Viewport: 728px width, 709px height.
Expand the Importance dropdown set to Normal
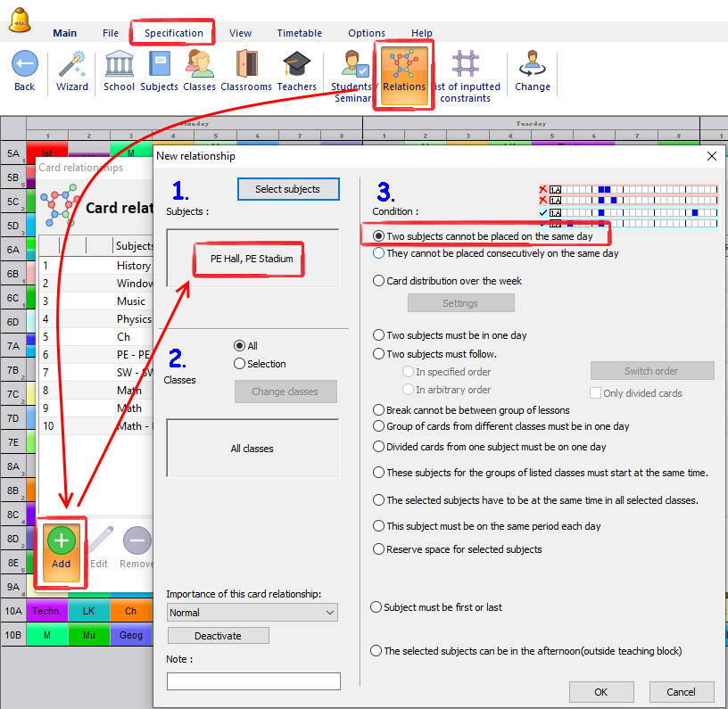coord(252,613)
